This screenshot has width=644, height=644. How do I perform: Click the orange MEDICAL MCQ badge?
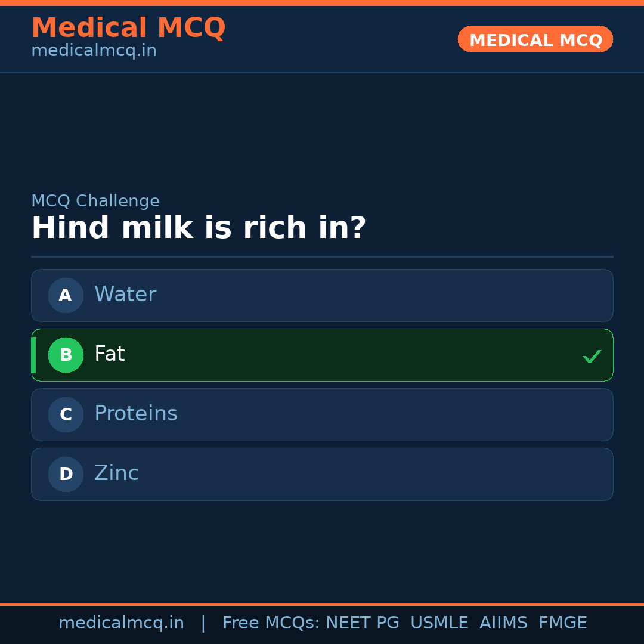tap(535, 39)
